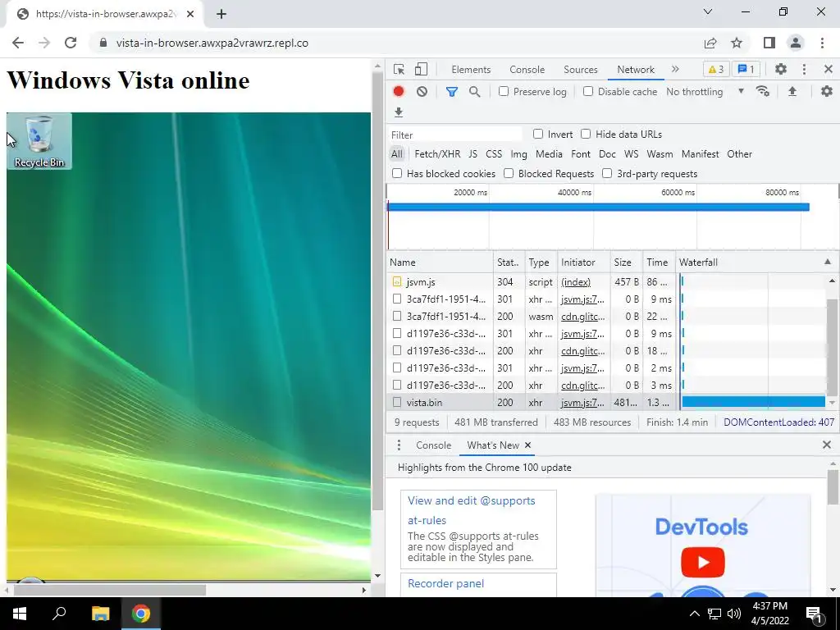Enable Preserve log checkbox
840x630 pixels.
pos(504,91)
